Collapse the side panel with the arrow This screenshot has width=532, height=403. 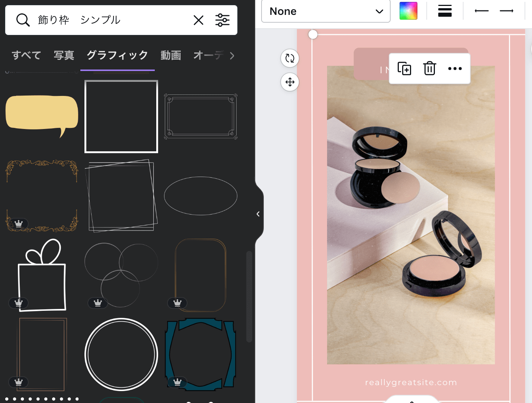click(x=258, y=214)
